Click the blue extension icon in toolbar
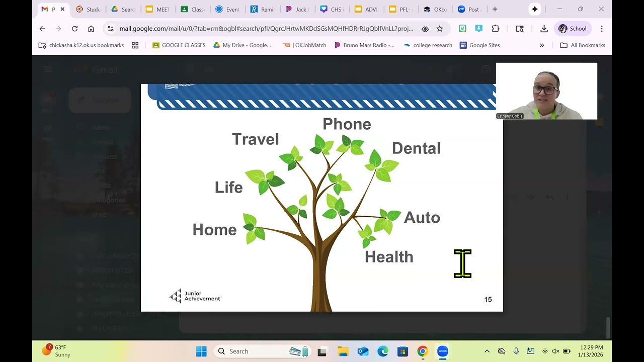This screenshot has height=362, width=644. pos(478,29)
